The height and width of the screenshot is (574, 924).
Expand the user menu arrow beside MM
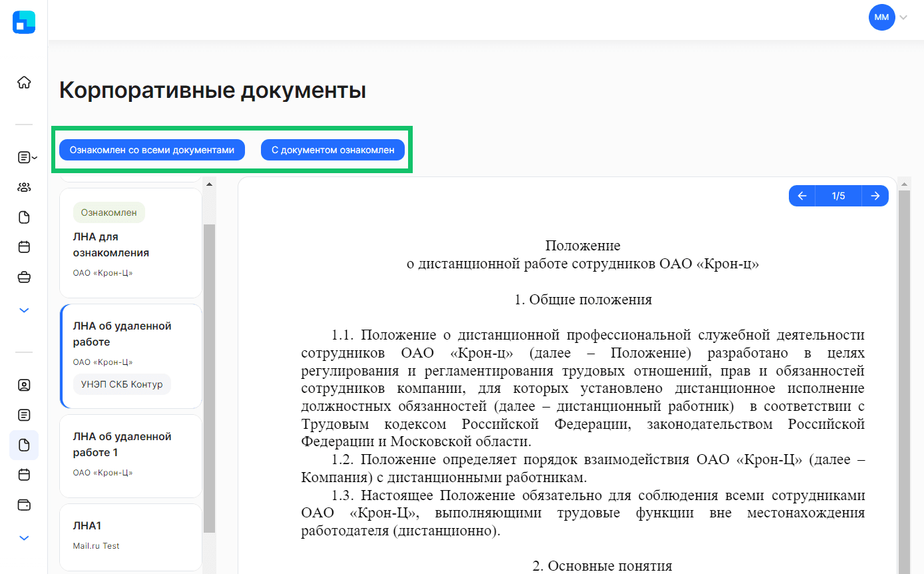[903, 18]
